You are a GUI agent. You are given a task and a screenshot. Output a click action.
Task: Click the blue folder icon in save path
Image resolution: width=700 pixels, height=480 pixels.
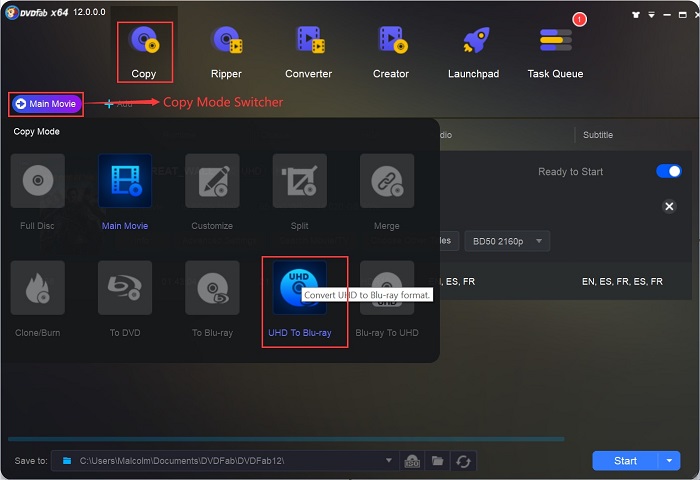[x=67, y=461]
